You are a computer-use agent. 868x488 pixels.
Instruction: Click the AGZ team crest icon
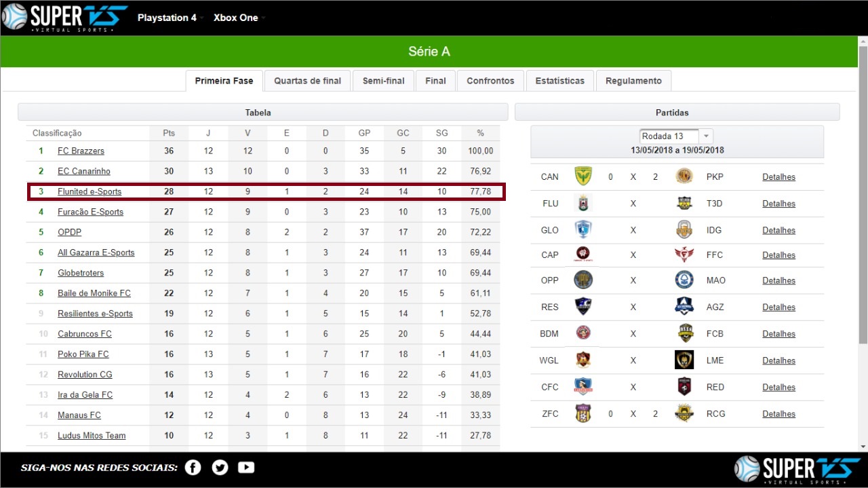tap(684, 307)
